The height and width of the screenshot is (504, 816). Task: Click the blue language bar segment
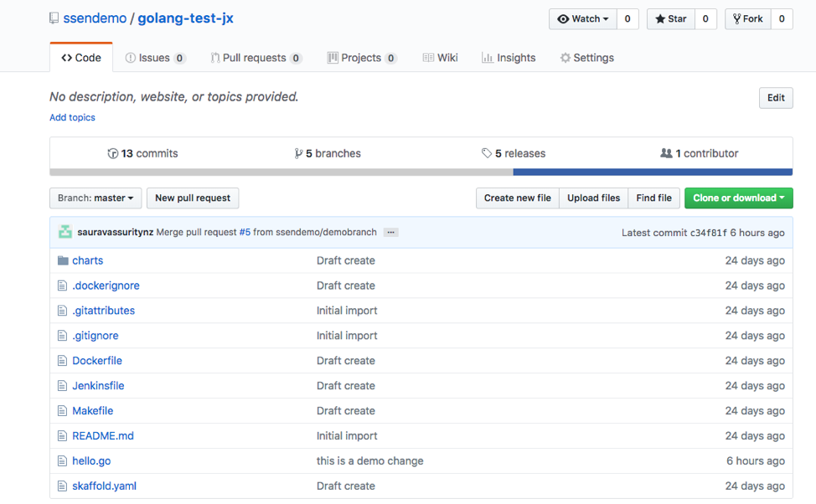(x=653, y=172)
